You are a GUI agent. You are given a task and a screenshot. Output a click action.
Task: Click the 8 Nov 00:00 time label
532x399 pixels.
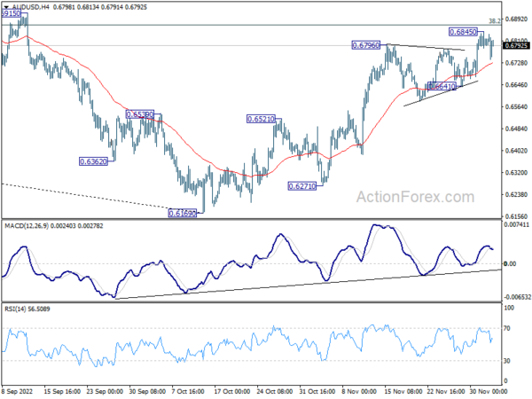[x=358, y=392]
